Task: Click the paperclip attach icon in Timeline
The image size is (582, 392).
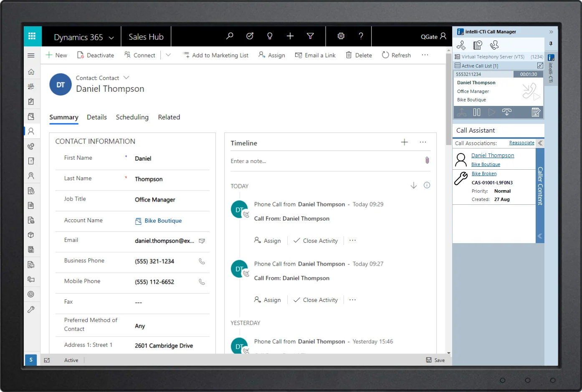Action: 427,161
